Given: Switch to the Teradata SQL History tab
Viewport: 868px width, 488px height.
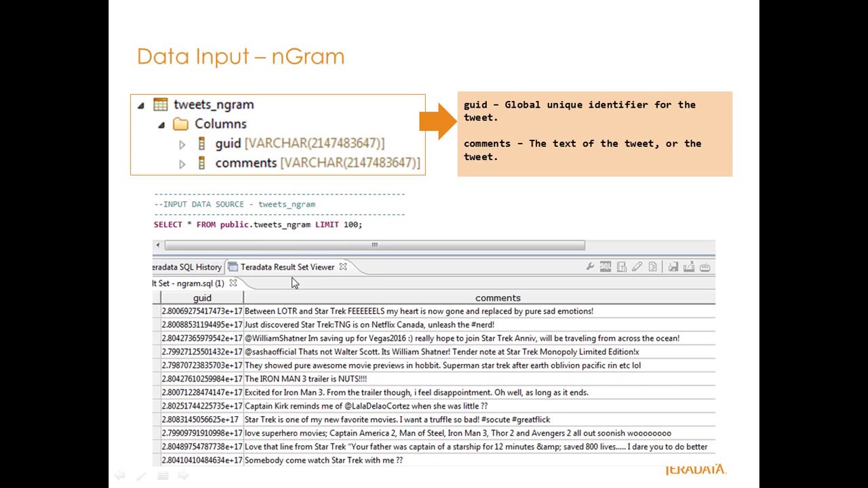Looking at the screenshot, I should tap(188, 267).
